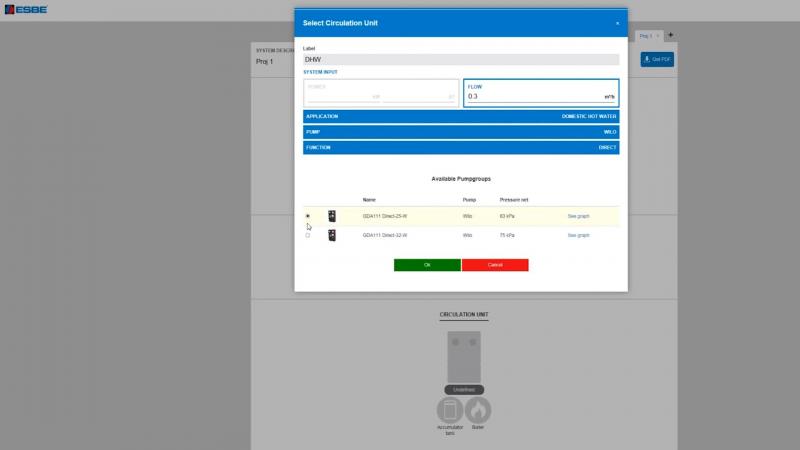This screenshot has height=450, width=800.
Task: Expand the Function Direct selector bar
Action: click(461, 148)
